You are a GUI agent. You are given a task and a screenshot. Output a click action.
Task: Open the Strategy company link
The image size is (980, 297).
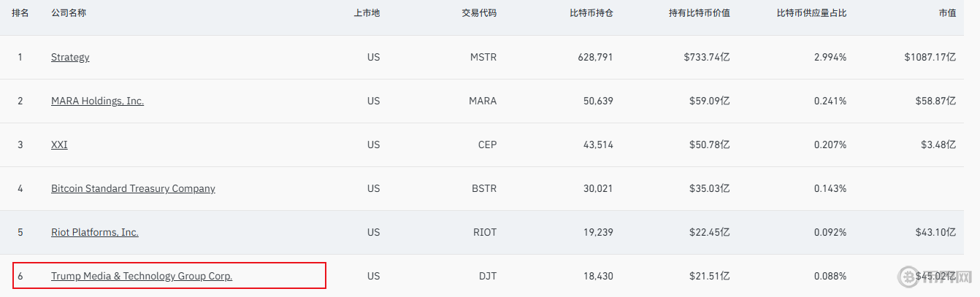(x=70, y=57)
